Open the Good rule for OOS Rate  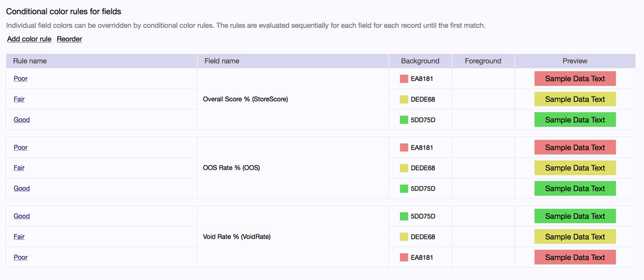[21, 188]
